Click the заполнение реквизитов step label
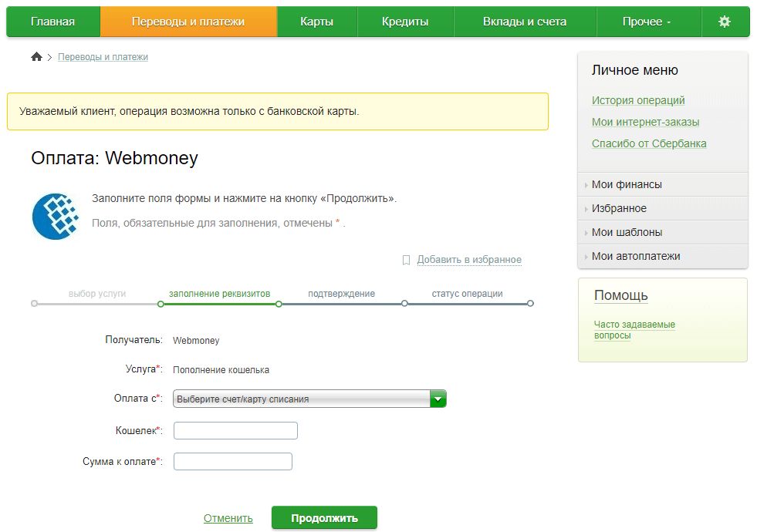Screen dimensions: 757x532 click(220, 294)
